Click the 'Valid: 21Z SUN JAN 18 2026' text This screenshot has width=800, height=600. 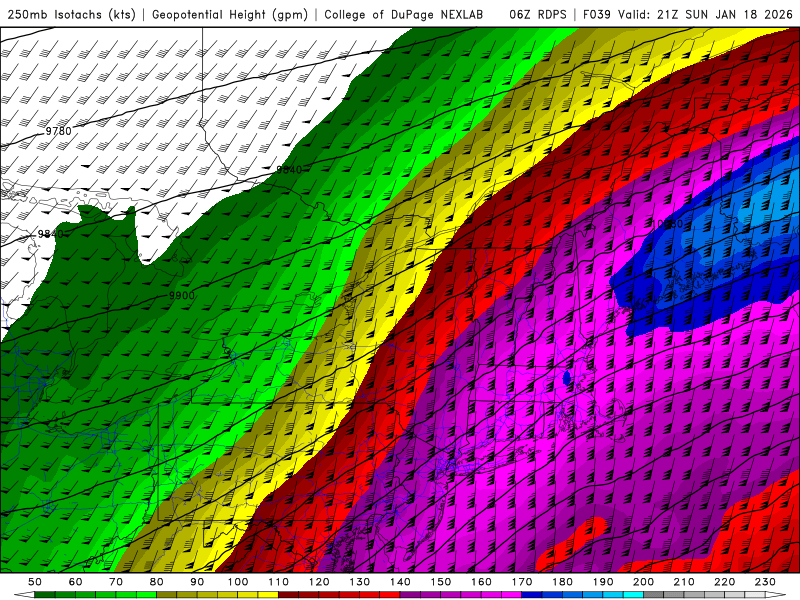705,14
